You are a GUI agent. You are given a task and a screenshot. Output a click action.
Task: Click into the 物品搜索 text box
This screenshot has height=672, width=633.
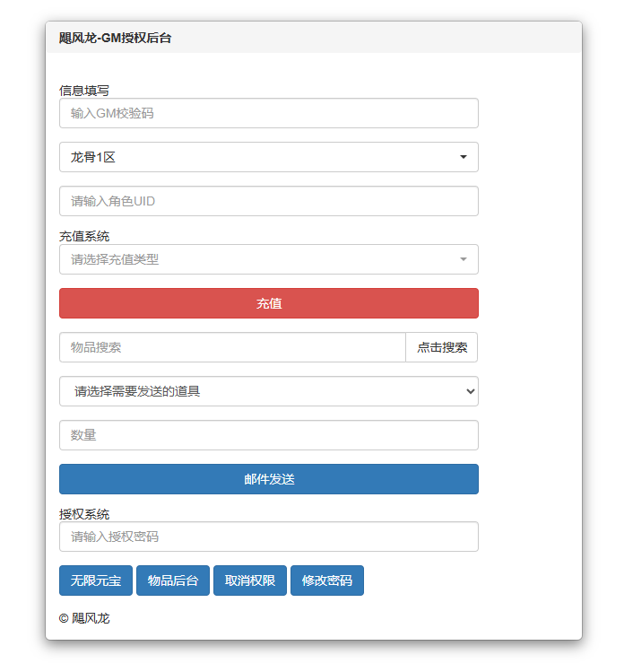click(232, 347)
